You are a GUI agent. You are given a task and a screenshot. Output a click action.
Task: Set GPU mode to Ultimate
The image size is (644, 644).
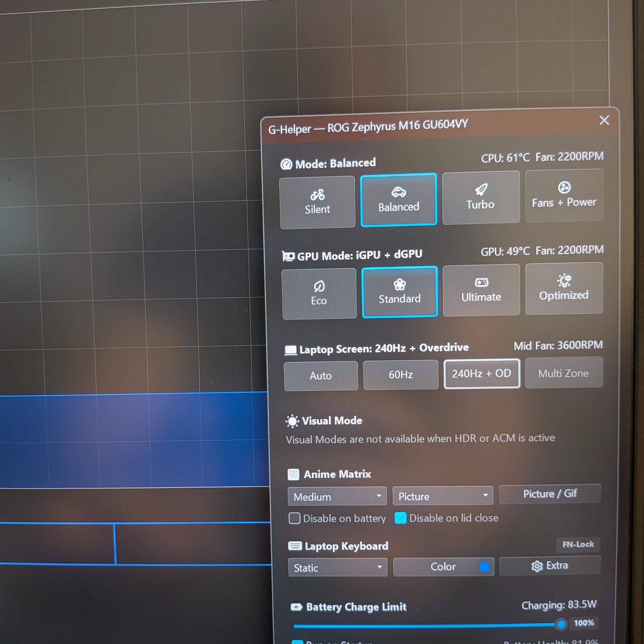pyautogui.click(x=481, y=290)
